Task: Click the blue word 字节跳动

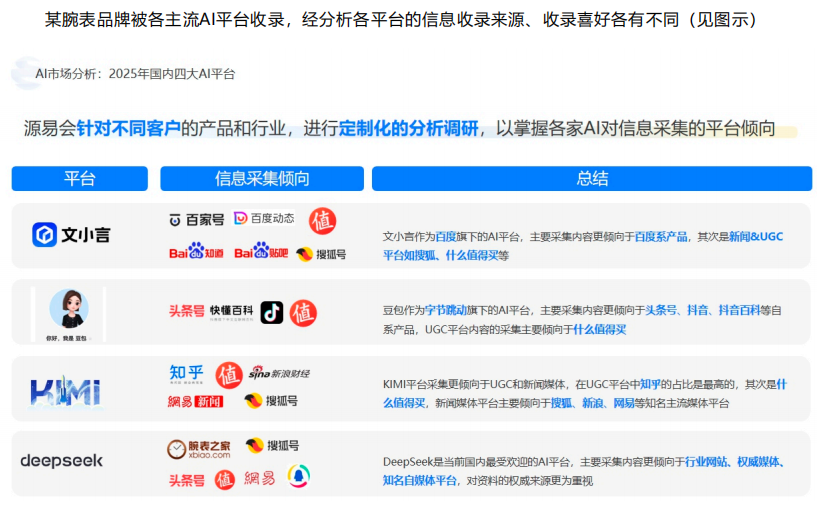Action: tap(446, 311)
